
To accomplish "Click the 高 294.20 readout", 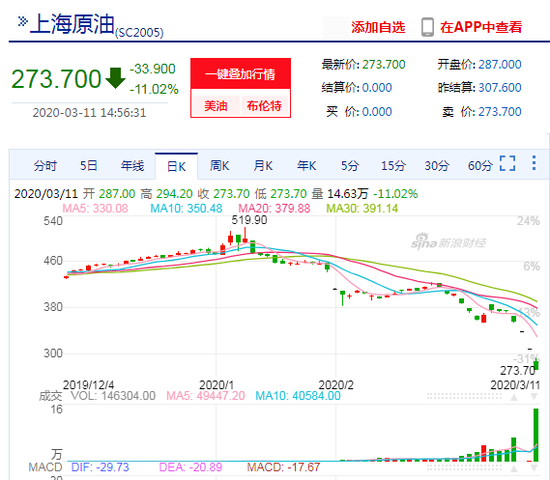I will 167,194.
